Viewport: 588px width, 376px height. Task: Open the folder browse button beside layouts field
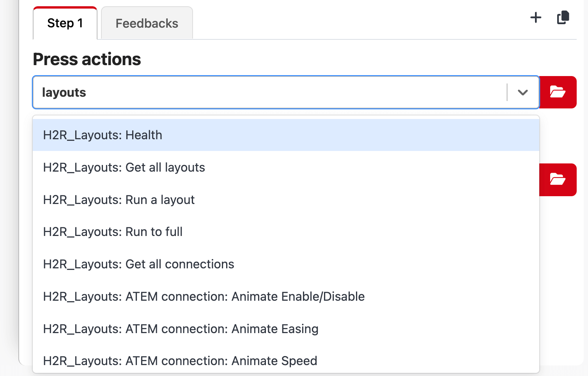tap(558, 92)
